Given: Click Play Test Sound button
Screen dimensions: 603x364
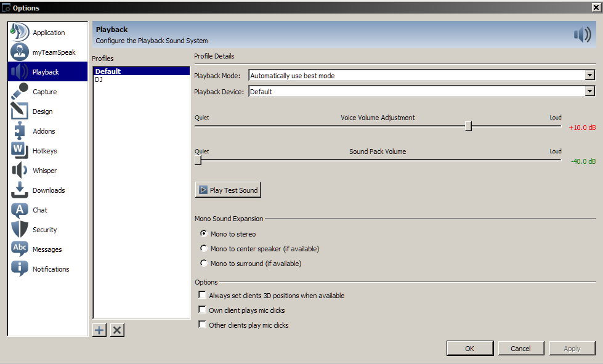Looking at the screenshot, I should tap(228, 190).
